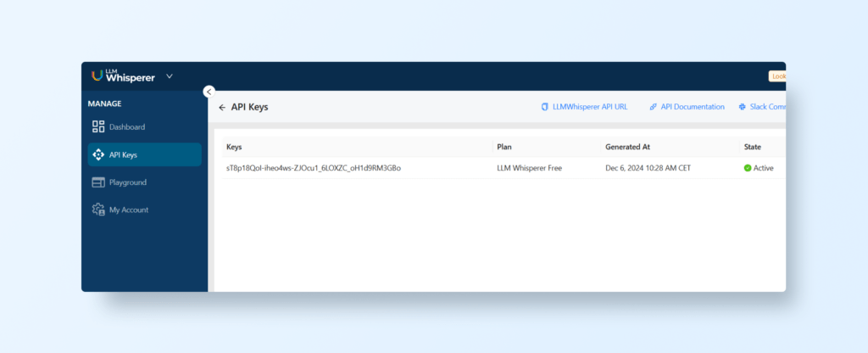Click the LLM Whisperer logo
Screen dimensions: 868x353
point(123,76)
